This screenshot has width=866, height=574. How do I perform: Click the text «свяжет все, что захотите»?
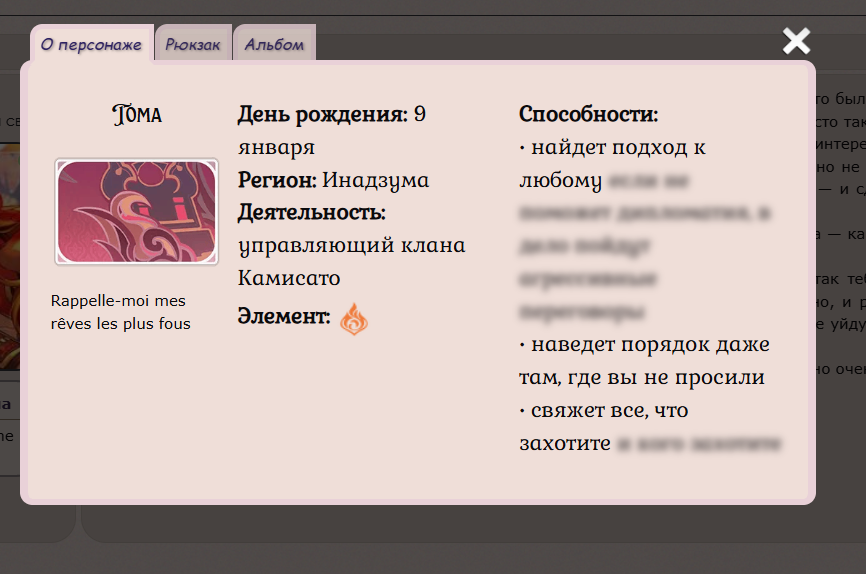[x=603, y=426]
